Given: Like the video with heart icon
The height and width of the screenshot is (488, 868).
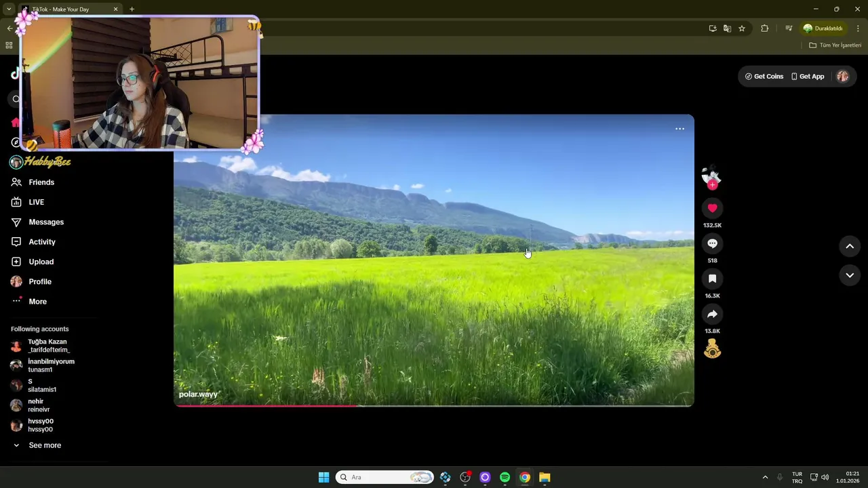Looking at the screenshot, I should [712, 208].
